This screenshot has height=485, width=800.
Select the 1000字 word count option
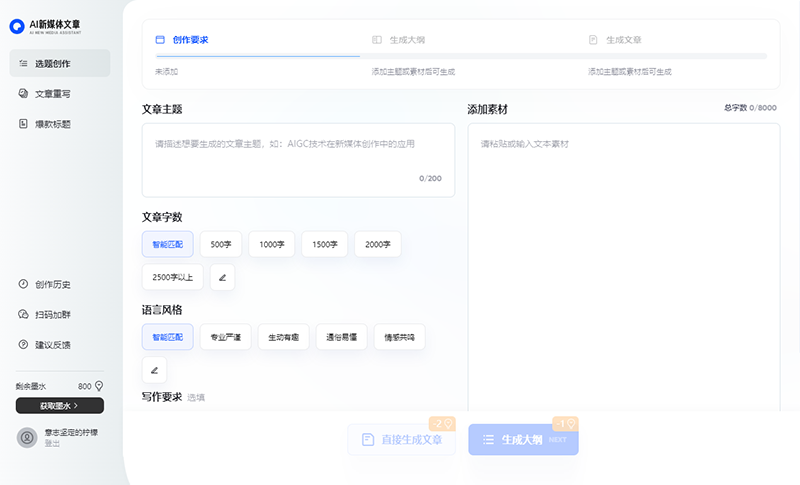[271, 244]
